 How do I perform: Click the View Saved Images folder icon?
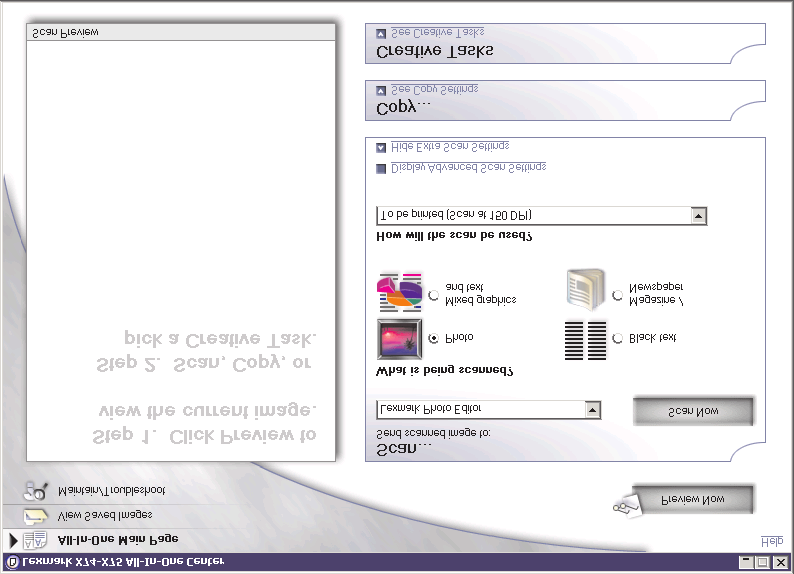pos(35,516)
